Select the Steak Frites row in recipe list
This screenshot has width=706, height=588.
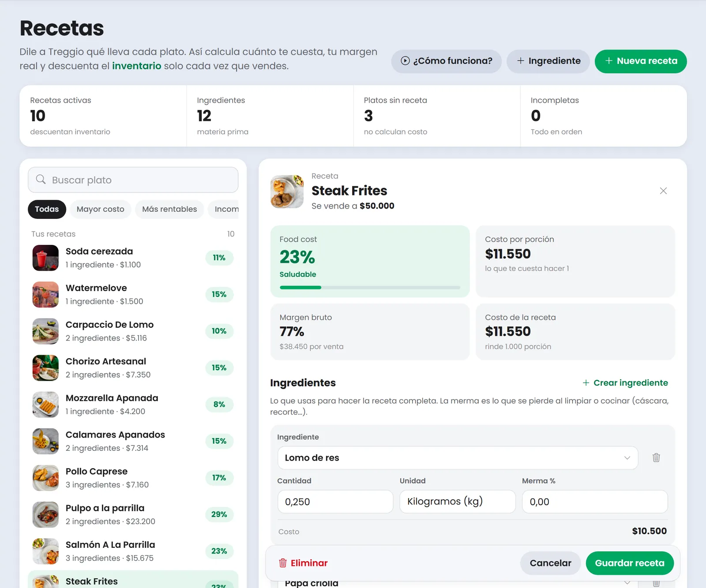[x=133, y=579]
